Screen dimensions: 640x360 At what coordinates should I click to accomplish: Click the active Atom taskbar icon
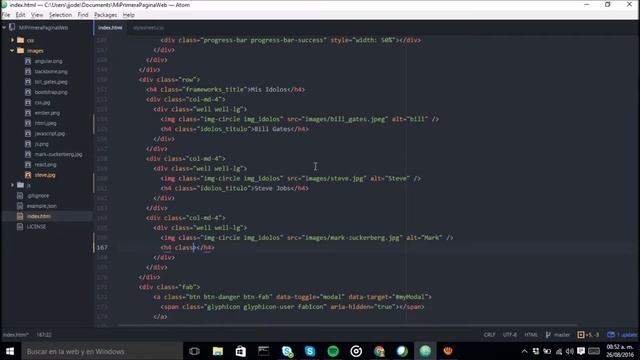point(425,351)
